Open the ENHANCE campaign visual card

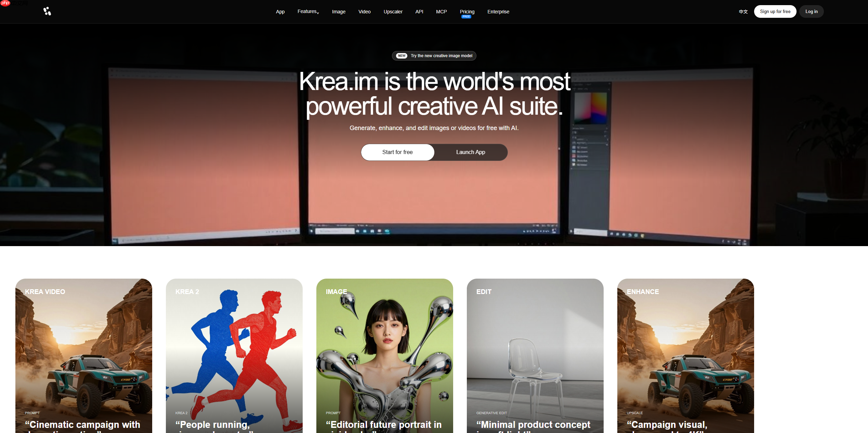[686, 356]
